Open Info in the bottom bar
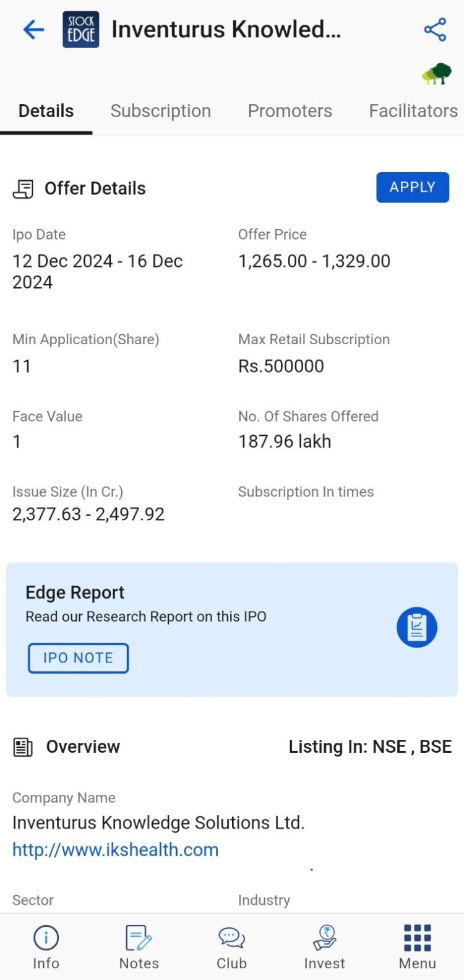Image resolution: width=464 pixels, height=980 pixels. click(46, 946)
